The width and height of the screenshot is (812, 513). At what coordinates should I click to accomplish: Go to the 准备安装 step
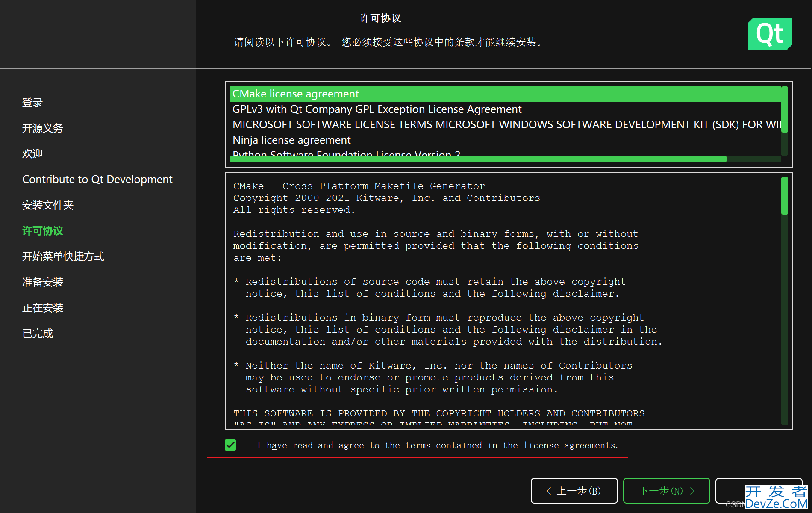tap(43, 282)
